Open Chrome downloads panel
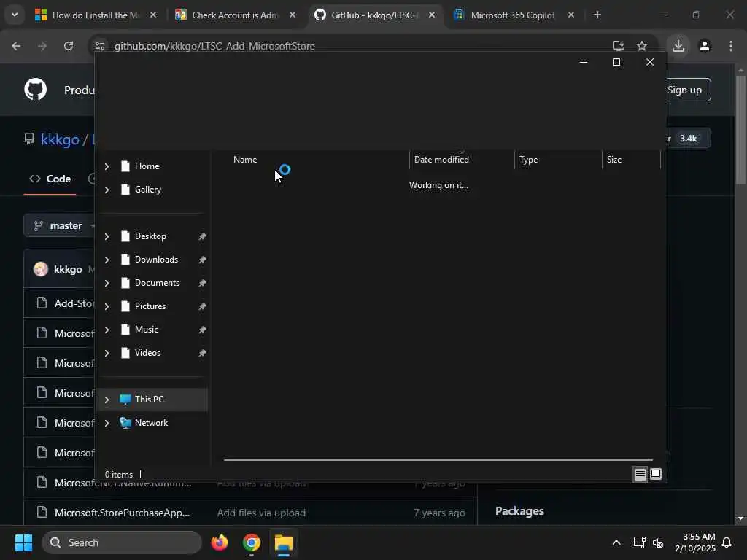Screen dimensions: 747x560 point(678,46)
